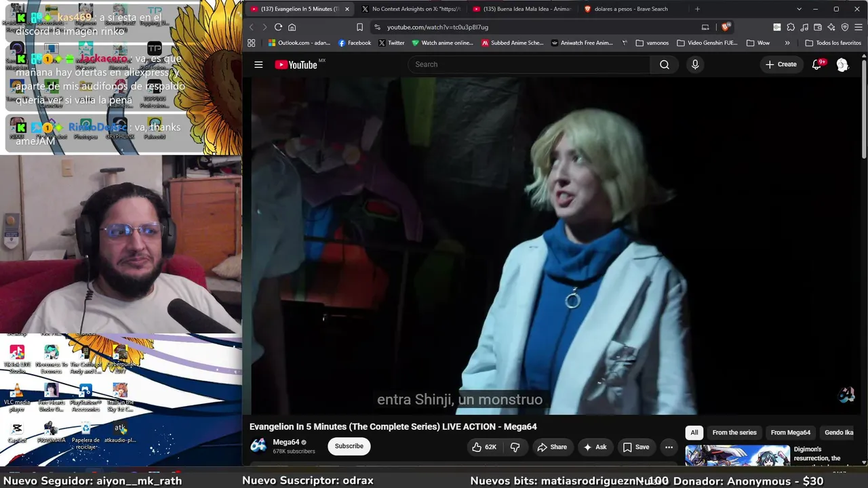Open the VPN shield toolbar icon

click(845, 27)
